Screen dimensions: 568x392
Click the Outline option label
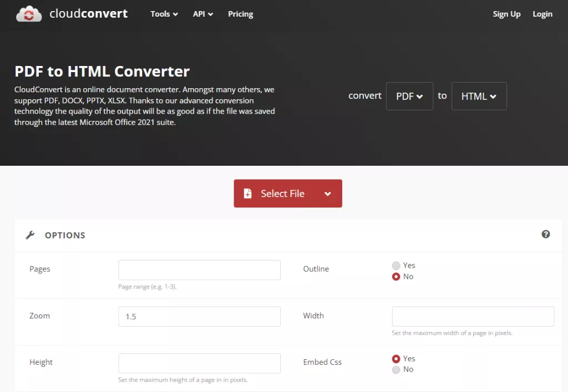click(316, 269)
